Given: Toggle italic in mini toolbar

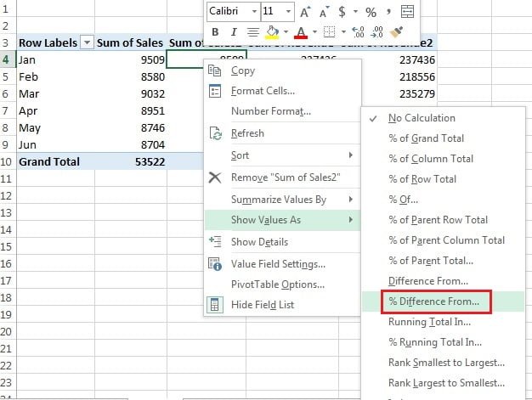Looking at the screenshot, I should point(234,32).
